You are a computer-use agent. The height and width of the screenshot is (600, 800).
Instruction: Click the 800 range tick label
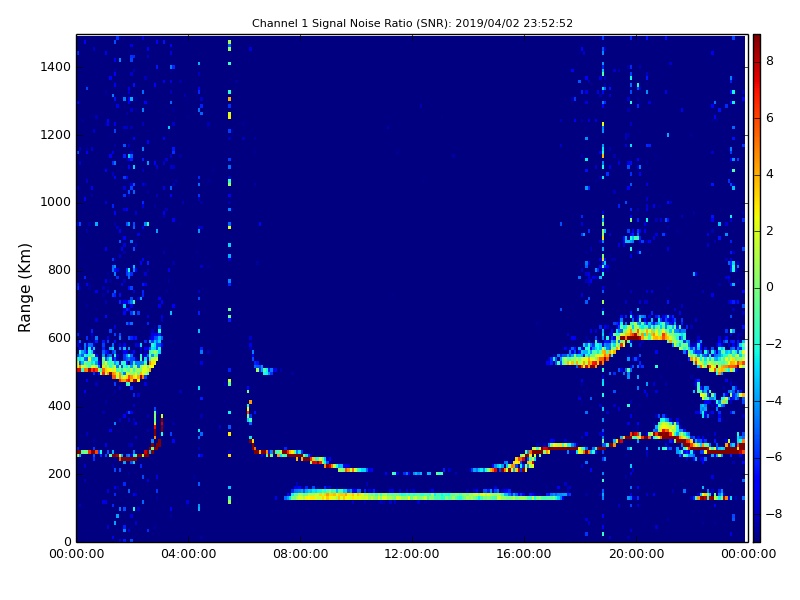tap(59, 270)
